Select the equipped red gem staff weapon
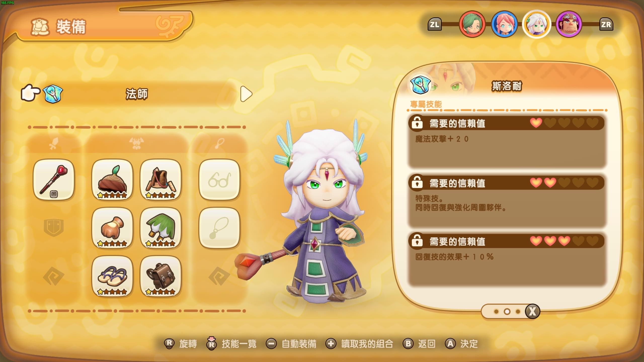Screen dimensions: 644x362 coord(54,180)
